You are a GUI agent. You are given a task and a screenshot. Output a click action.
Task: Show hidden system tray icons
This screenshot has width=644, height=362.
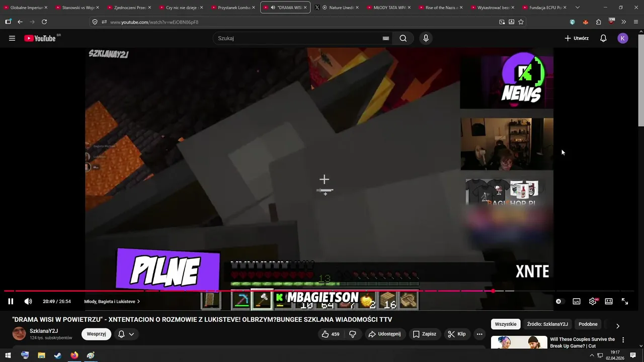(x=592, y=355)
